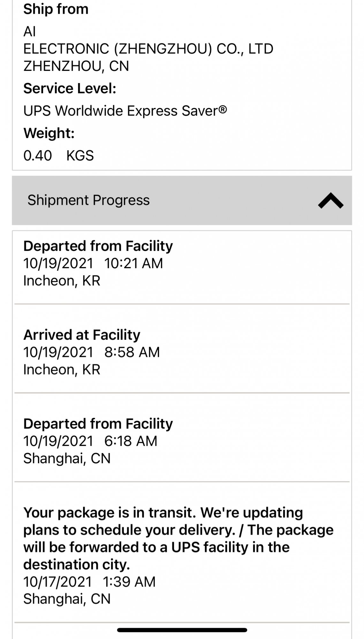The image size is (364, 639).
Task: Select UPS Worldwide Express Saver text
Action: tap(125, 111)
